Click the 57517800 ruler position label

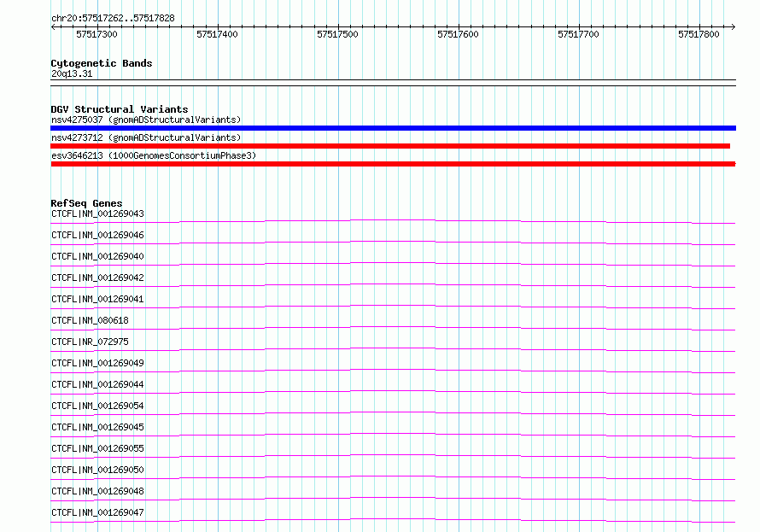tap(699, 34)
